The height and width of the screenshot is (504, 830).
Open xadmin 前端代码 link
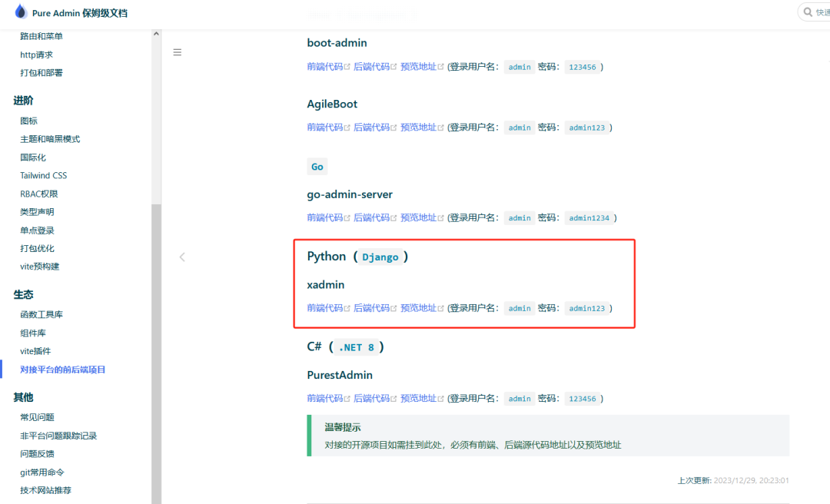[325, 308]
